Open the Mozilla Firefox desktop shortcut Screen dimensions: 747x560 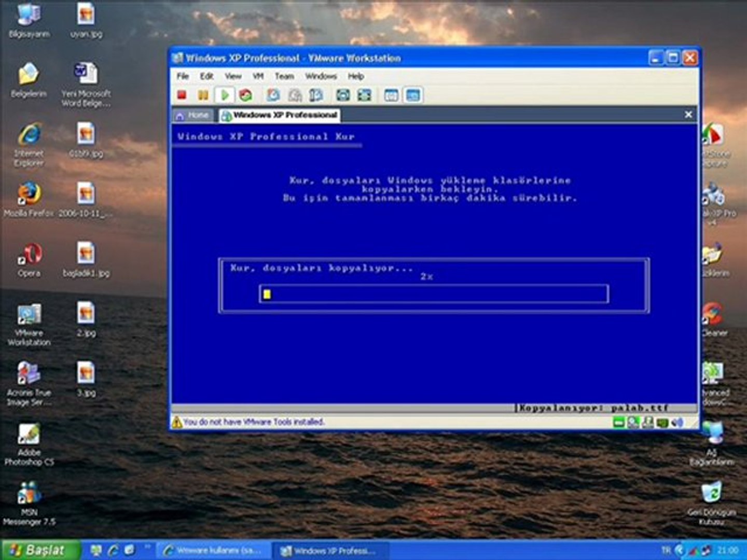pos(29,200)
